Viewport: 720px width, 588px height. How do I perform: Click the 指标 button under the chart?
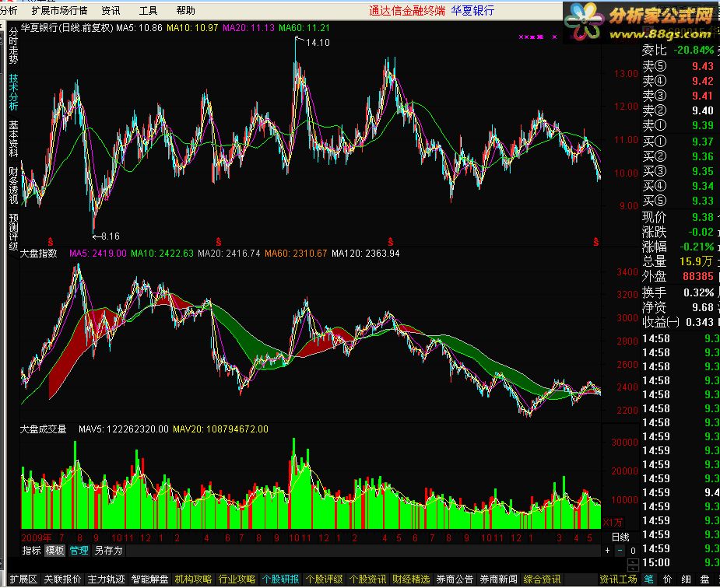click(x=32, y=551)
